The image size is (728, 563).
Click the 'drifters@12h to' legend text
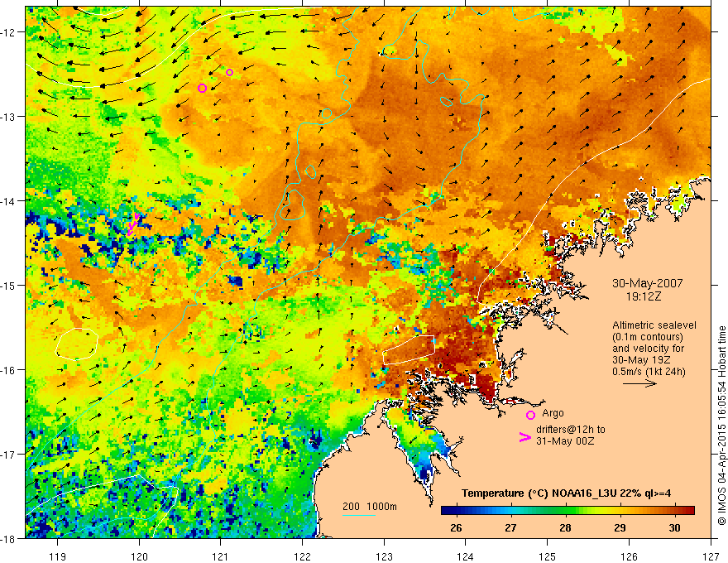pos(571,430)
